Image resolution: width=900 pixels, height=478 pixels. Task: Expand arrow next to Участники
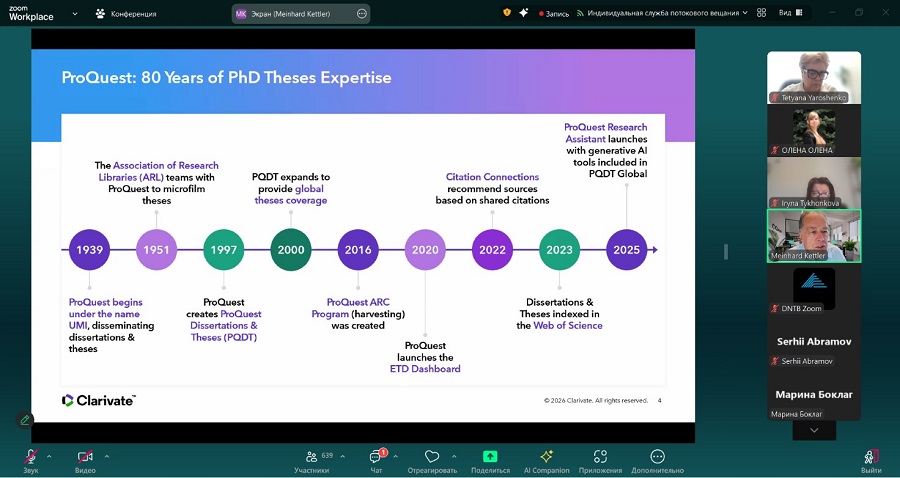tap(343, 457)
